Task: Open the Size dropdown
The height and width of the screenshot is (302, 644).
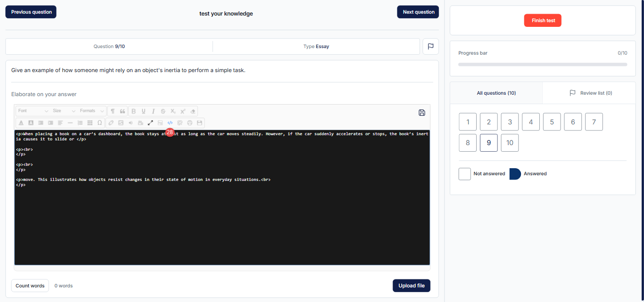Action: coord(64,111)
